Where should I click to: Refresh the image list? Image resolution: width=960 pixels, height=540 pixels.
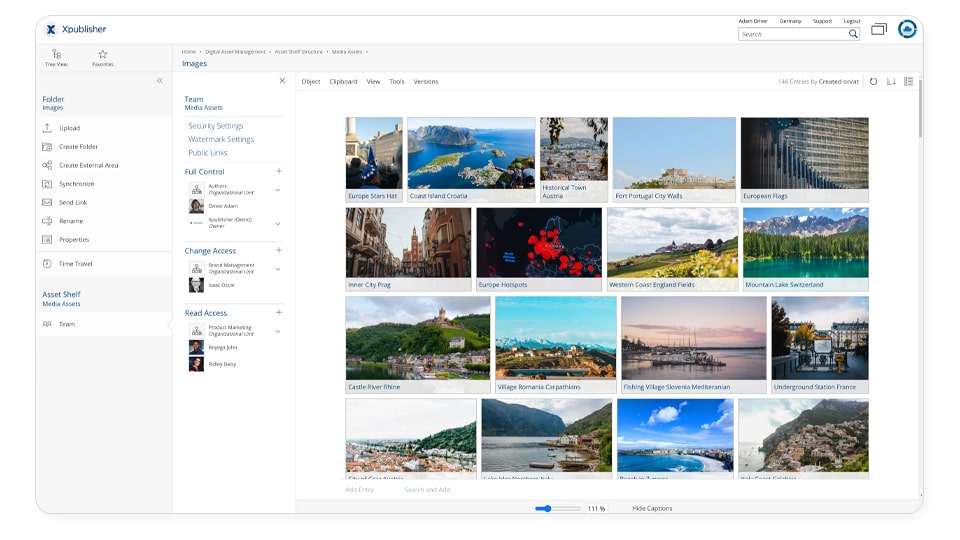pos(874,81)
